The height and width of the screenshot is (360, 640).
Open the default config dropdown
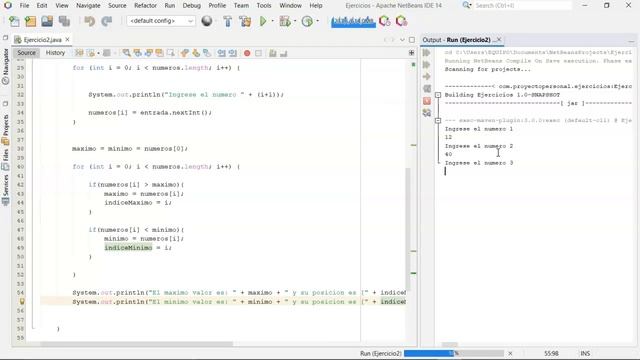tap(161, 21)
